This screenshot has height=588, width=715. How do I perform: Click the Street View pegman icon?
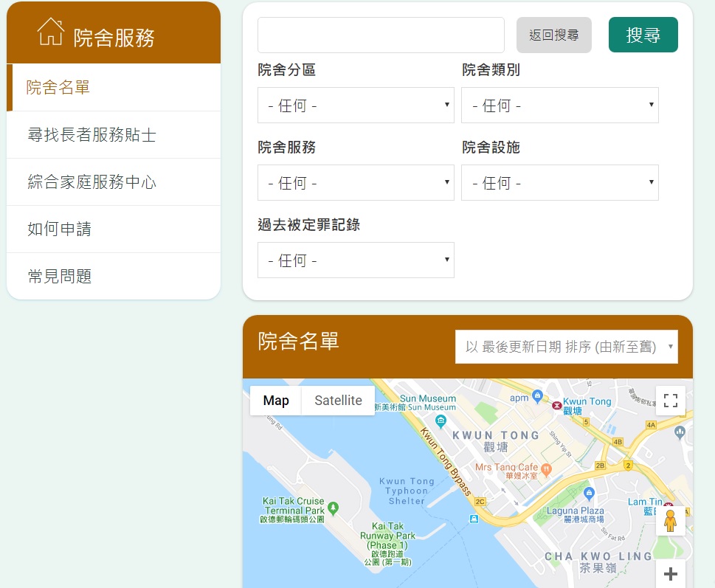pyautogui.click(x=670, y=521)
